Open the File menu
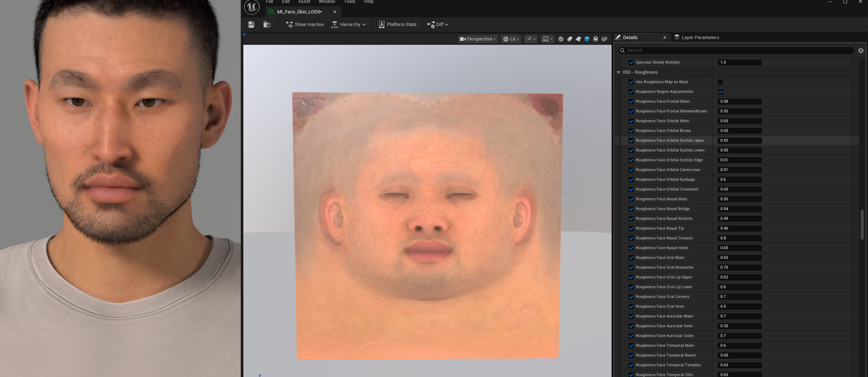 point(270,2)
